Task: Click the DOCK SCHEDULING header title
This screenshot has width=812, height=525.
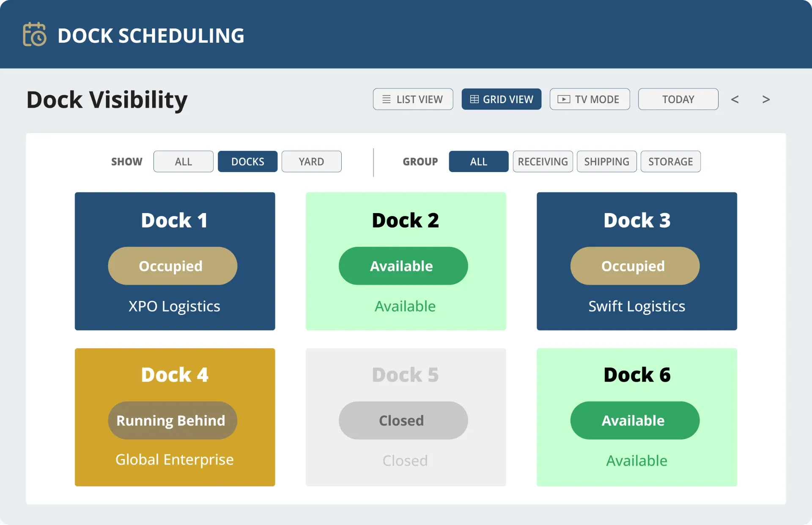Action: pos(151,36)
